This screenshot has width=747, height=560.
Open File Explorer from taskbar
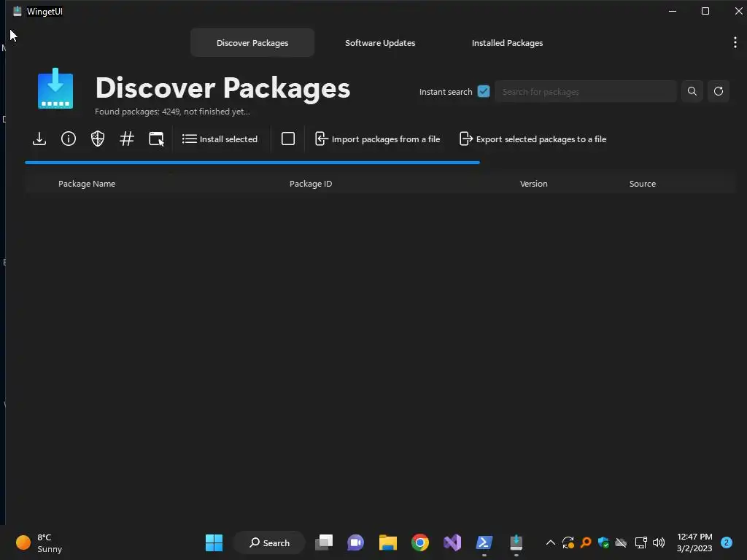coord(388,542)
